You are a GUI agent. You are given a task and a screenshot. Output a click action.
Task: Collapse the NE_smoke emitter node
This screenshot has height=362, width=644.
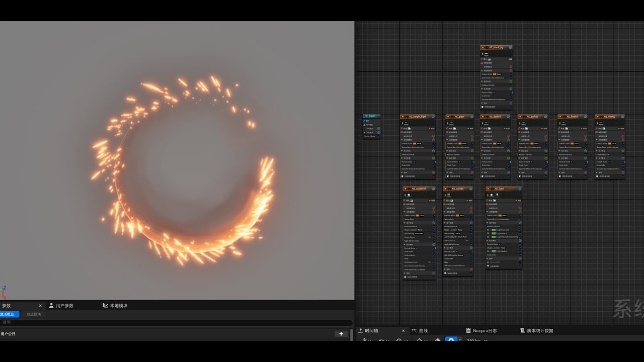(445, 189)
